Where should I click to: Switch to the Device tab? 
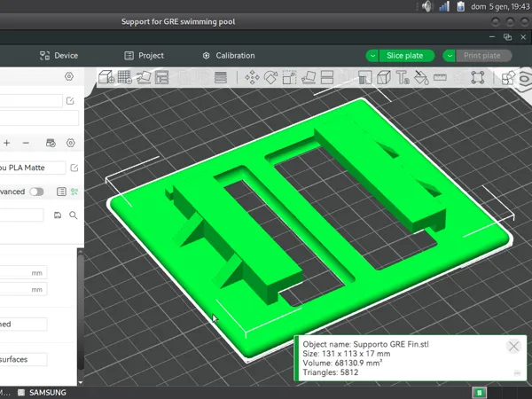tap(59, 56)
